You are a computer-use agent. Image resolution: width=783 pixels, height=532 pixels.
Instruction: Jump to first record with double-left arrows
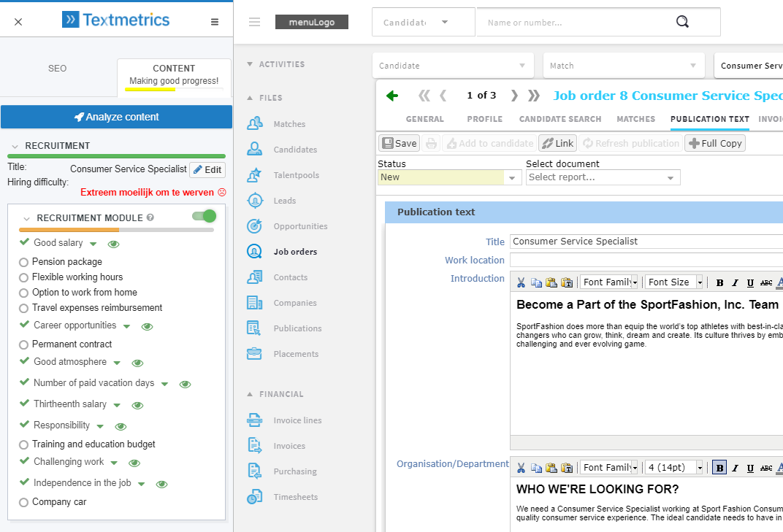point(424,96)
